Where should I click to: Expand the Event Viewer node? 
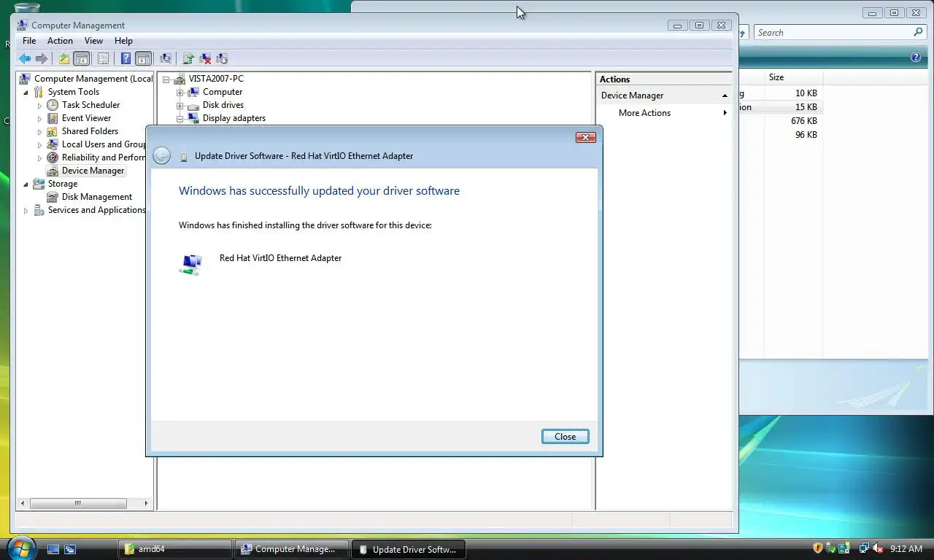tap(39, 119)
